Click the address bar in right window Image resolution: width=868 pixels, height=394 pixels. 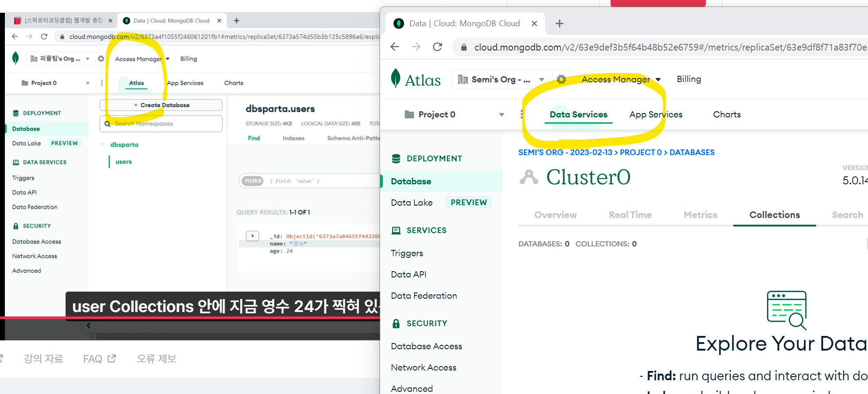pos(660,47)
